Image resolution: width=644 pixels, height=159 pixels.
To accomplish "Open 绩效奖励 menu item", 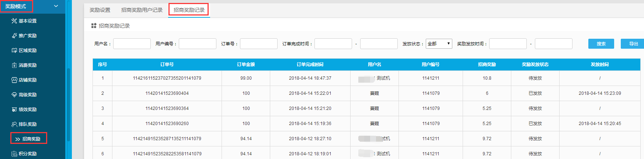I will tap(28, 110).
